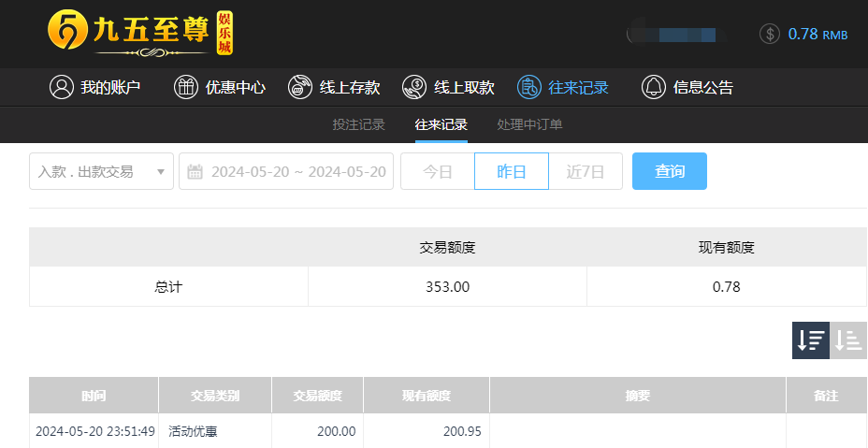The height and width of the screenshot is (448, 868).
Task: Click the 信息公告 bell icon
Action: (653, 87)
